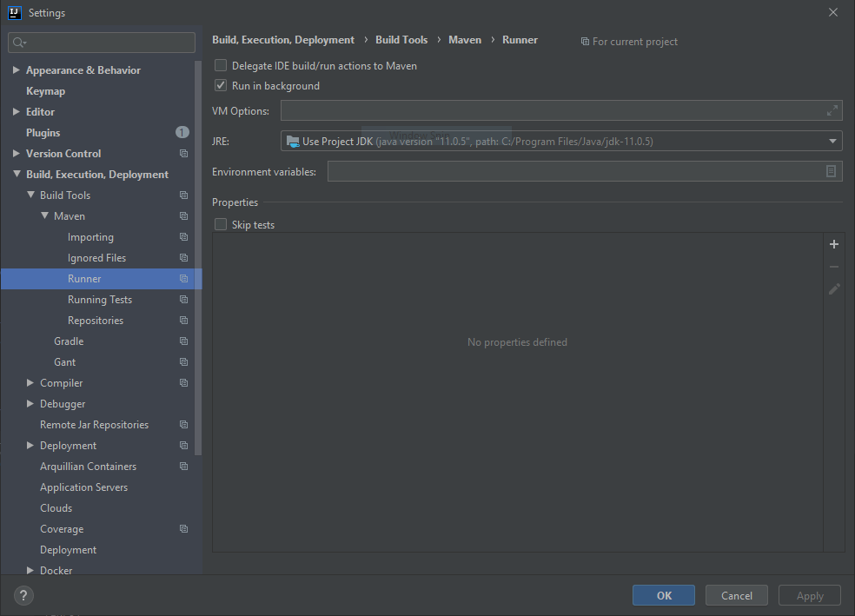The width and height of the screenshot is (855, 616).
Task: Click project-level icon beside Maven
Action: coord(183,215)
